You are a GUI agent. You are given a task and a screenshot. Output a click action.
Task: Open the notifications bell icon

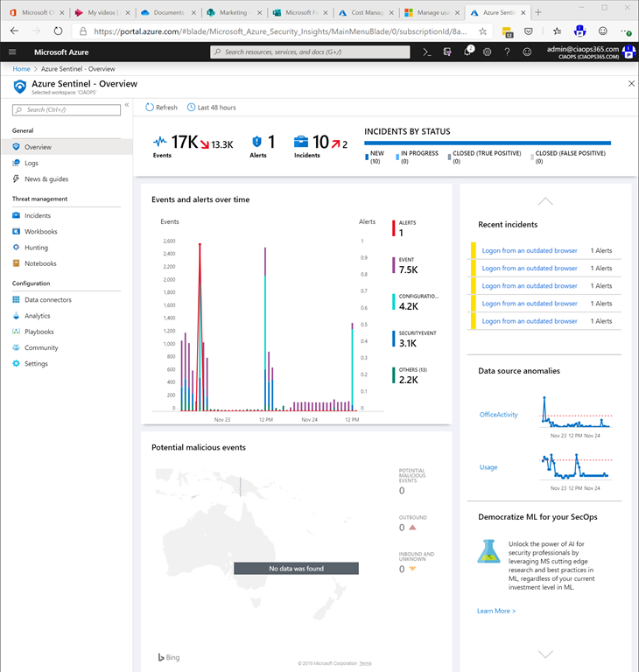[x=467, y=52]
